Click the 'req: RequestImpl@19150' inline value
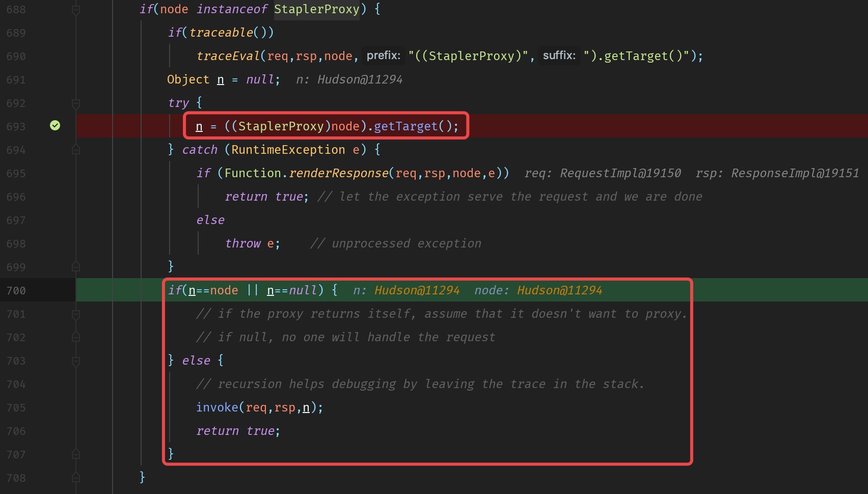This screenshot has height=494, width=868. pos(603,173)
